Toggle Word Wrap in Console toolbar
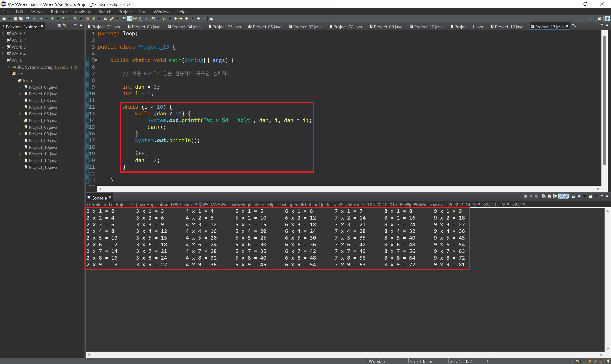The width and height of the screenshot is (611, 364). point(555,196)
